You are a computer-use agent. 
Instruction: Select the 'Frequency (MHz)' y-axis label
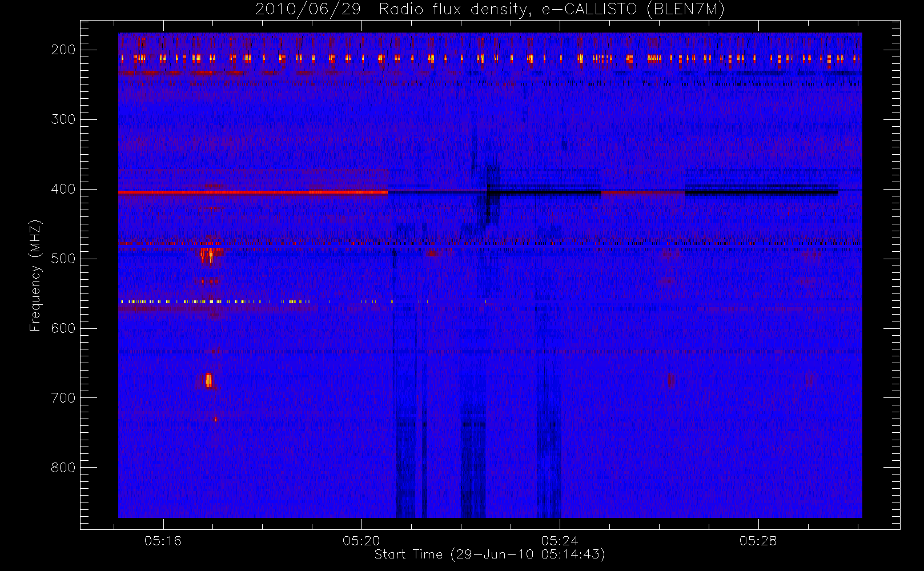pyautogui.click(x=35, y=275)
